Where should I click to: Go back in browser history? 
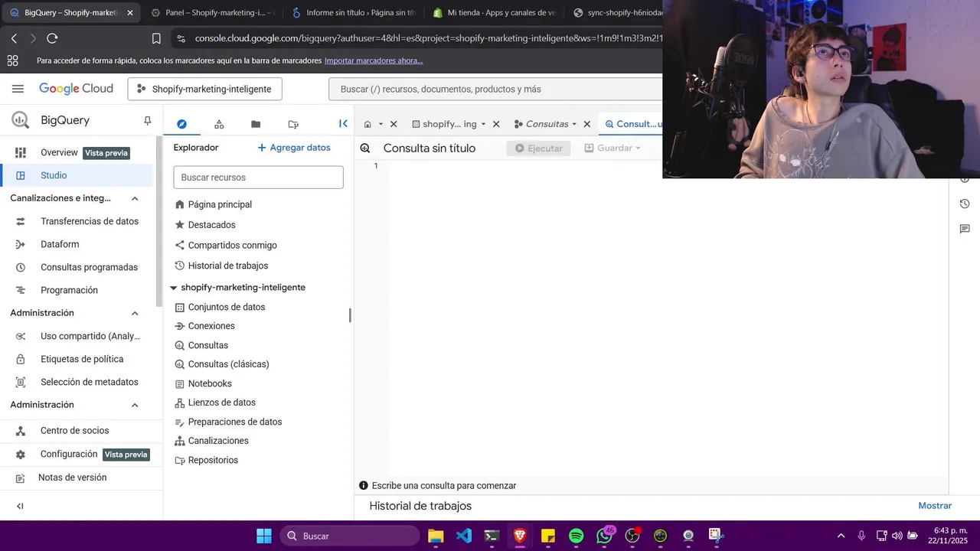pos(14,38)
